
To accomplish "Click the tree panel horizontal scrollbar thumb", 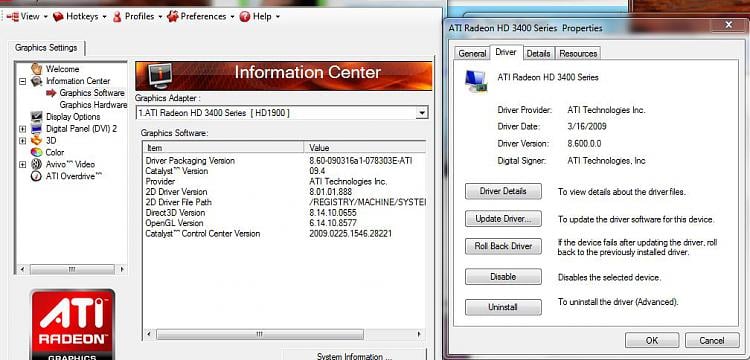I will click(72, 270).
